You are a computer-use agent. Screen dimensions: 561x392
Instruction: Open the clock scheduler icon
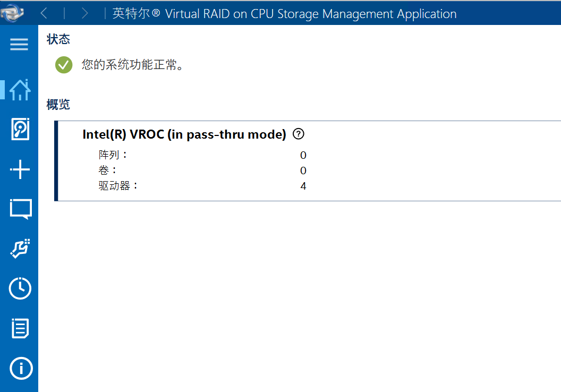pos(20,288)
